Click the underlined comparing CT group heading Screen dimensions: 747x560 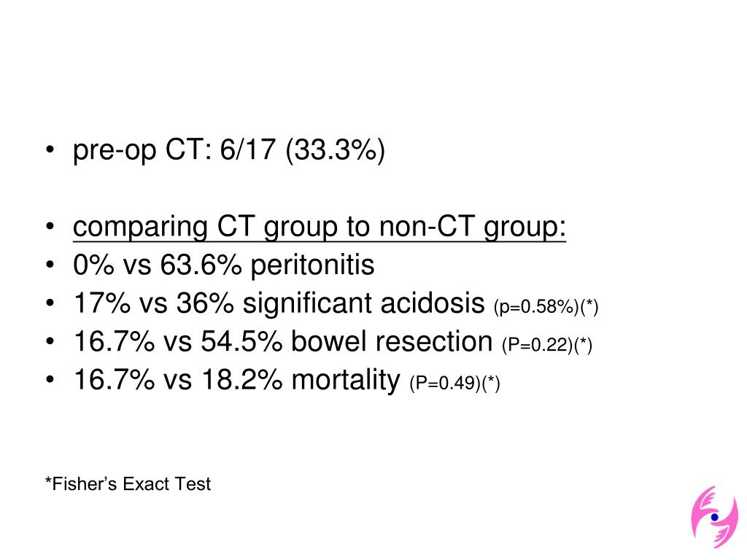[320, 227]
